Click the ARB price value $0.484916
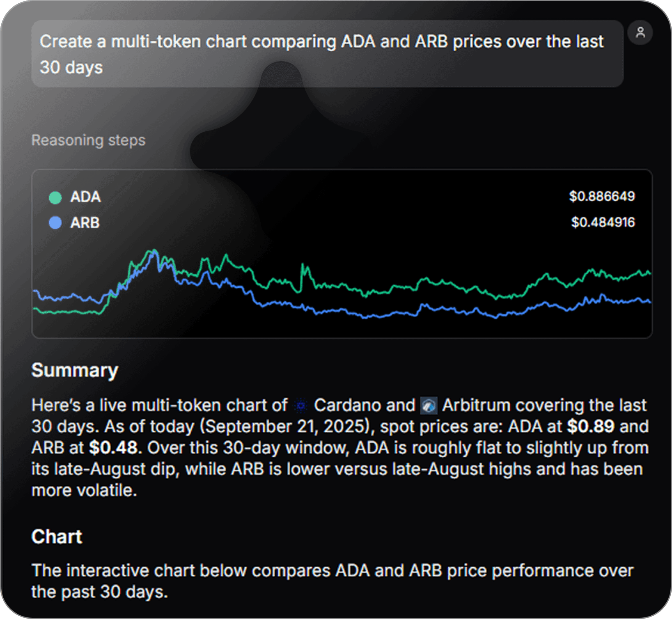This screenshot has width=672, height=619. pos(603,222)
